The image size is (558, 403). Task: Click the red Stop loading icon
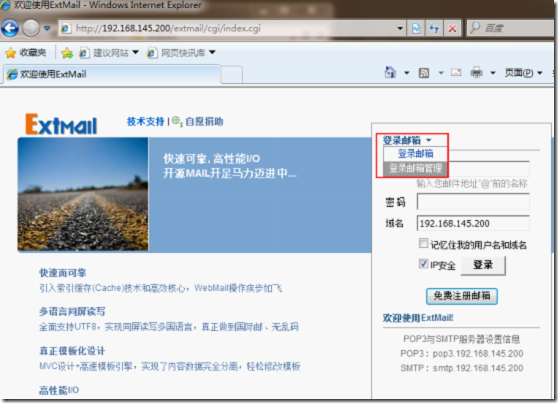[452, 28]
